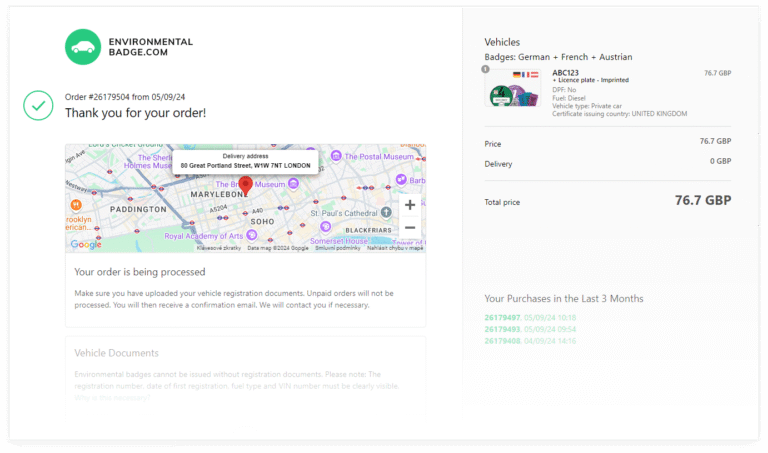Click the 'Your order is being processed' heading

tap(140, 272)
